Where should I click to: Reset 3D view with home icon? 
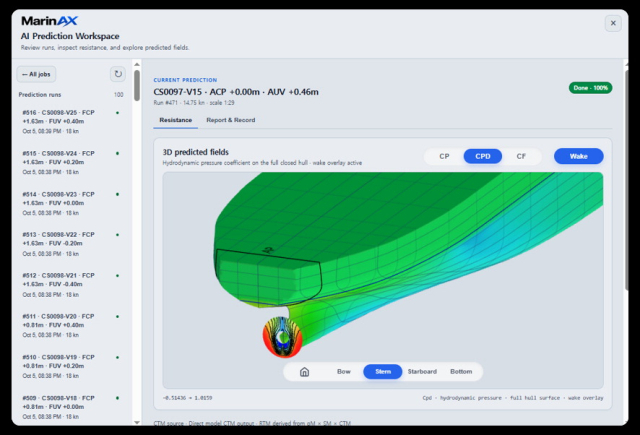click(304, 372)
